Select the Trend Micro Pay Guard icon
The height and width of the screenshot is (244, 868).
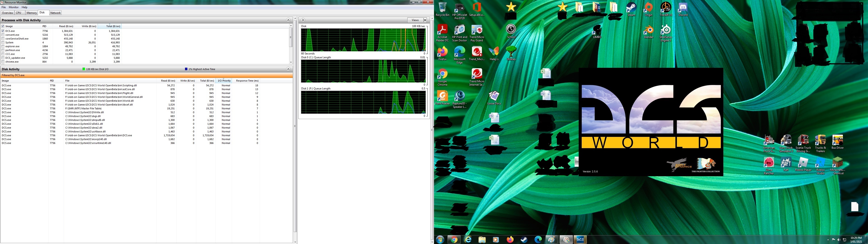[477, 33]
